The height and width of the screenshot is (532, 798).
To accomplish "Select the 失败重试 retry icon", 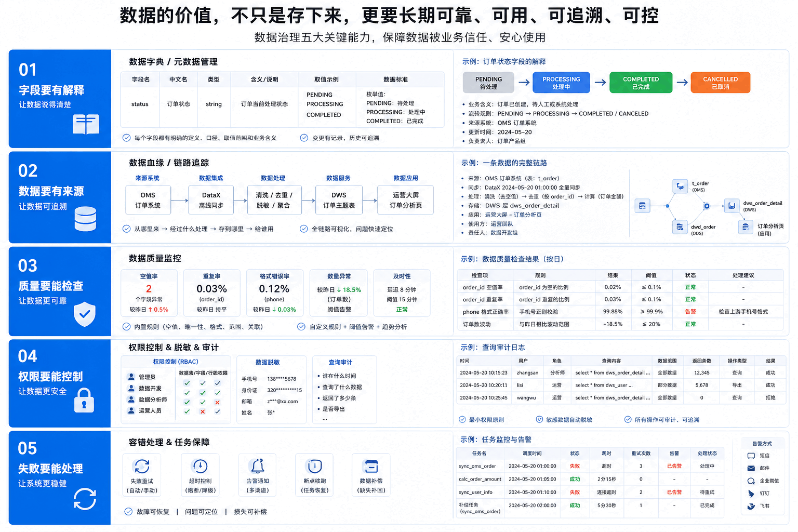I will pos(142,466).
